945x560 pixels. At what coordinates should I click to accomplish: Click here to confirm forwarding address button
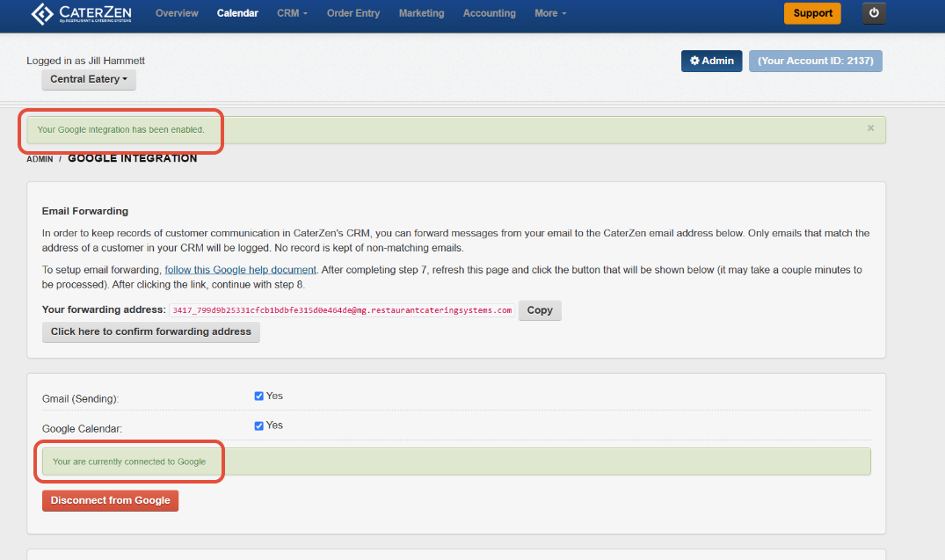(x=150, y=332)
